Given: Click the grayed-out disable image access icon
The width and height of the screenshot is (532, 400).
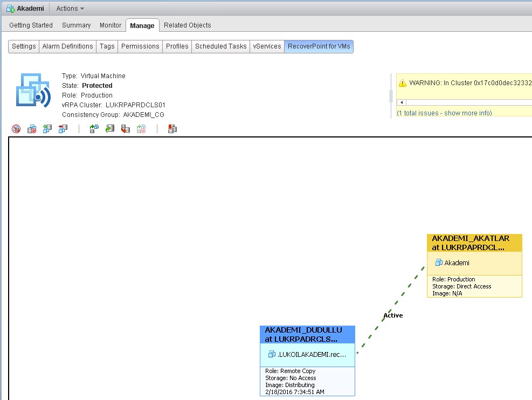Looking at the screenshot, I should click(x=141, y=129).
